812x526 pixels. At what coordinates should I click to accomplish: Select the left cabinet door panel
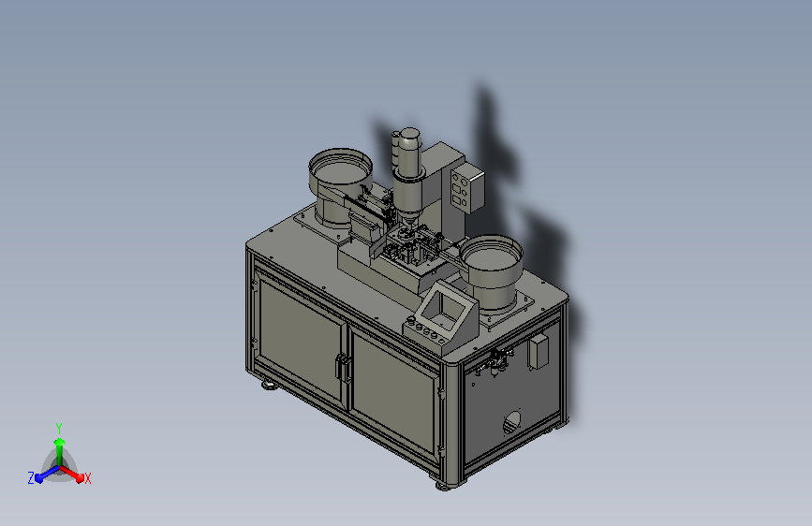coord(301,337)
